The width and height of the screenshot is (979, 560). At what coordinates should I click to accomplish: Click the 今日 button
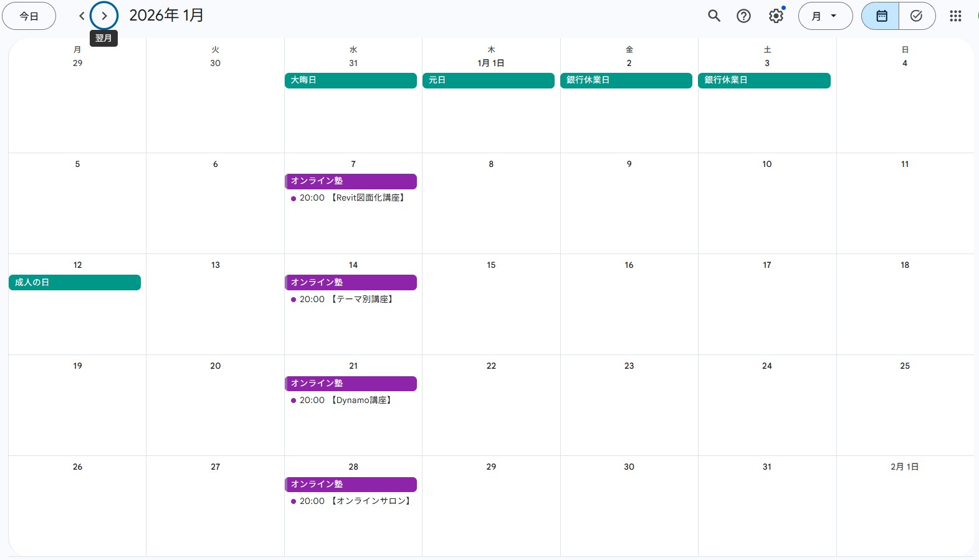click(29, 16)
